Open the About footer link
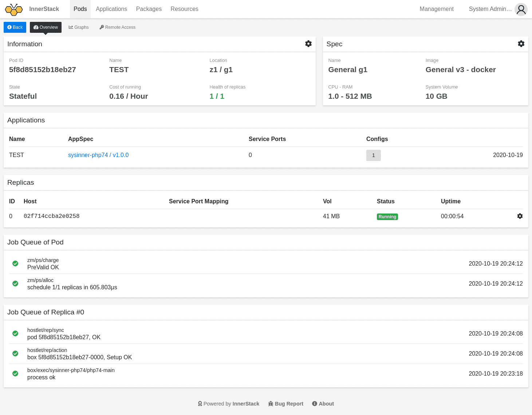 point(323,404)
